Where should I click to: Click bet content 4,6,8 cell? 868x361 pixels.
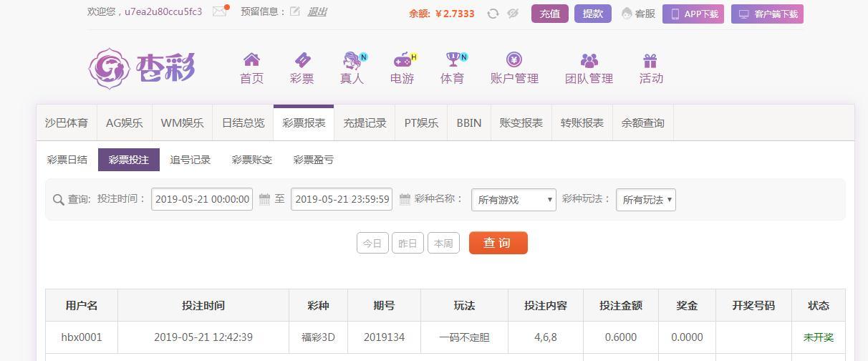[x=546, y=337]
